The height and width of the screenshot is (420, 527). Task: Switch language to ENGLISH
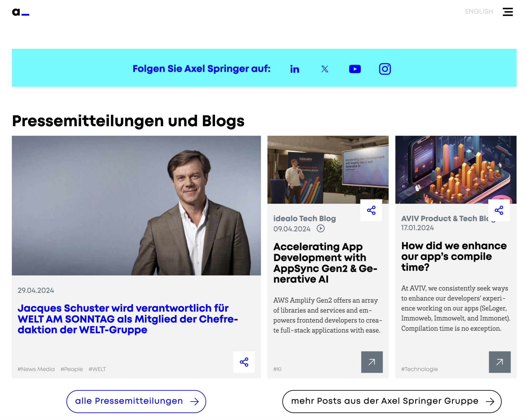[479, 12]
